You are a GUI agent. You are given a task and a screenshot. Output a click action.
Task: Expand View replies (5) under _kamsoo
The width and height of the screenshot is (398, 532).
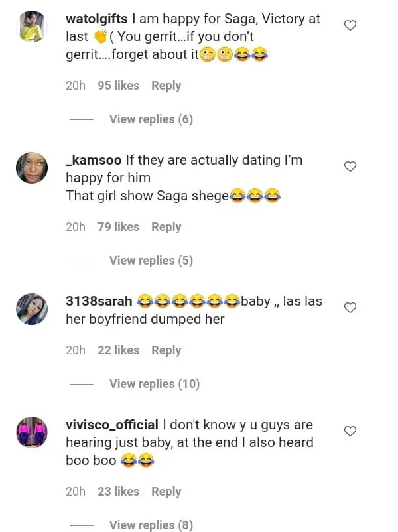tap(151, 261)
